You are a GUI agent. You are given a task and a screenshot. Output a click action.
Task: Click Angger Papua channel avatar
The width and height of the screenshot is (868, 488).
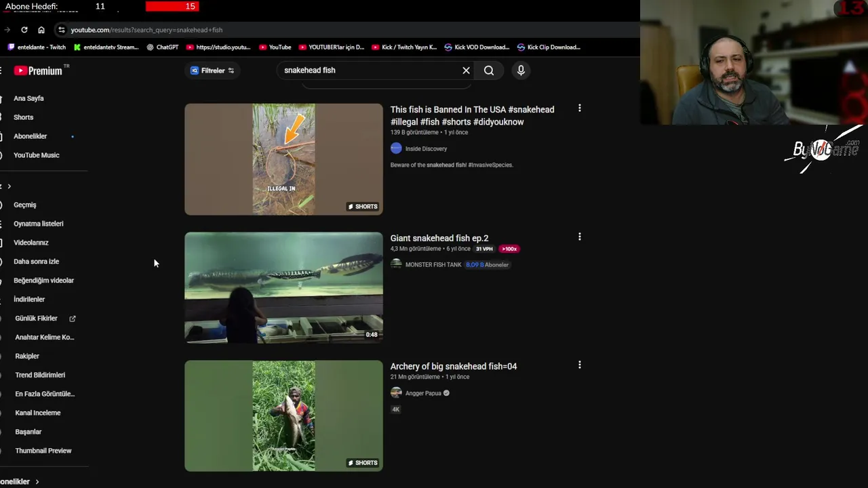click(x=396, y=392)
